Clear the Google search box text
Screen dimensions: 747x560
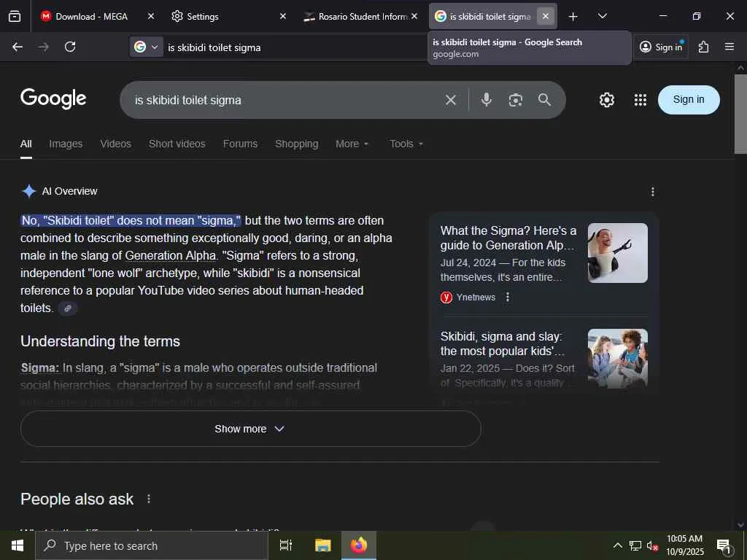coord(451,100)
